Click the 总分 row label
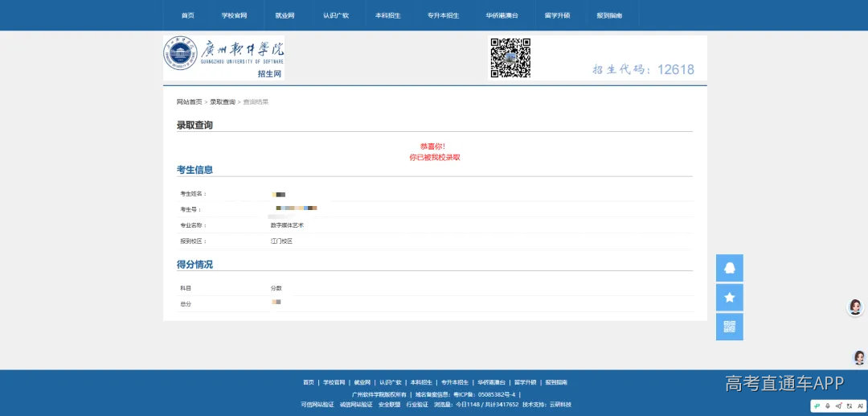This screenshot has width=868, height=416. [186, 305]
